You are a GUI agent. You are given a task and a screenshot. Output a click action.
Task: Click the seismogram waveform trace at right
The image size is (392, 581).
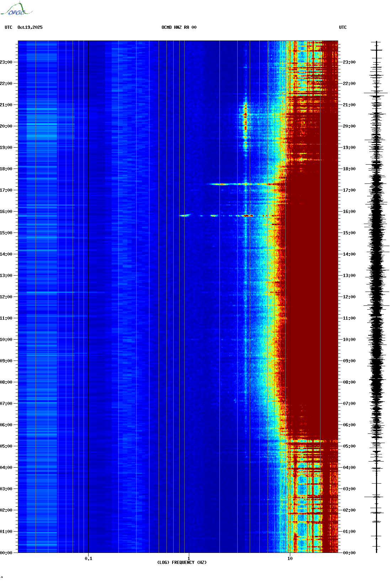pos(377,297)
